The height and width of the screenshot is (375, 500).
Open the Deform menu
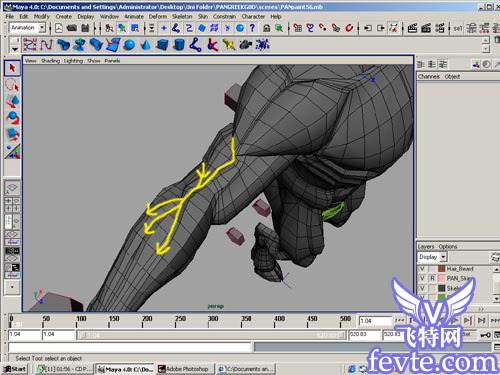click(x=158, y=16)
